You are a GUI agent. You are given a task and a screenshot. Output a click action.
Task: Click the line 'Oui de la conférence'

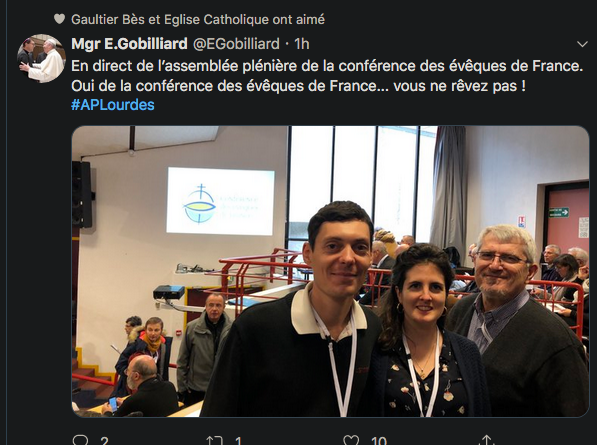pyautogui.click(x=298, y=86)
